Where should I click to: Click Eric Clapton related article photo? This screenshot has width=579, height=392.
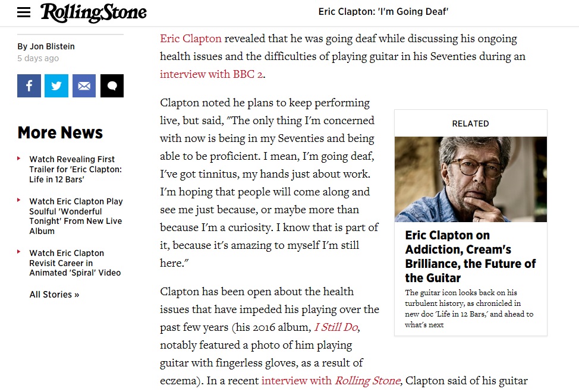pos(470,179)
